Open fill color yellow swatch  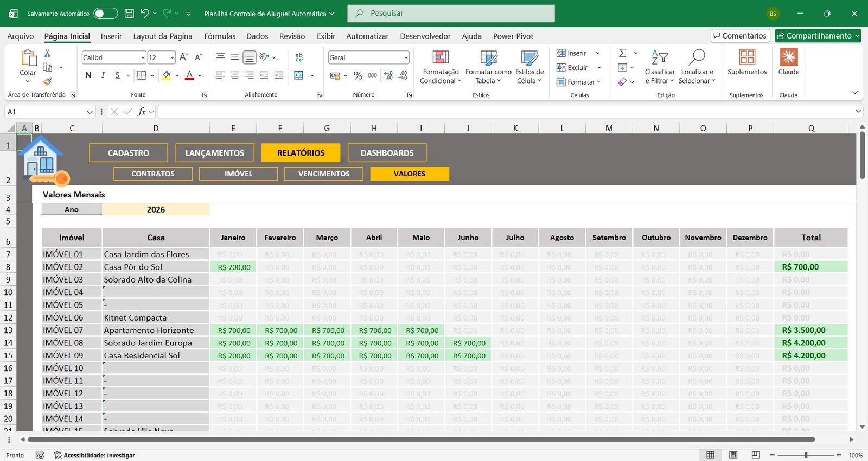point(167,76)
